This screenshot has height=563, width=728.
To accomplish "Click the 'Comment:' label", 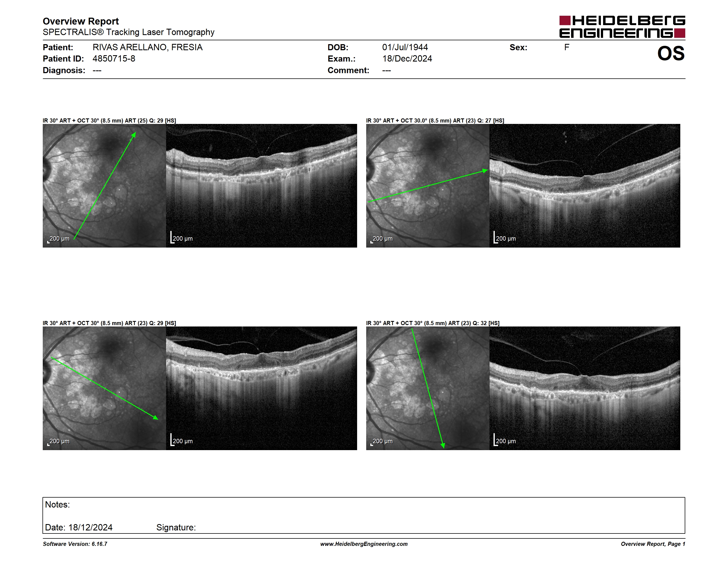I will point(348,70).
